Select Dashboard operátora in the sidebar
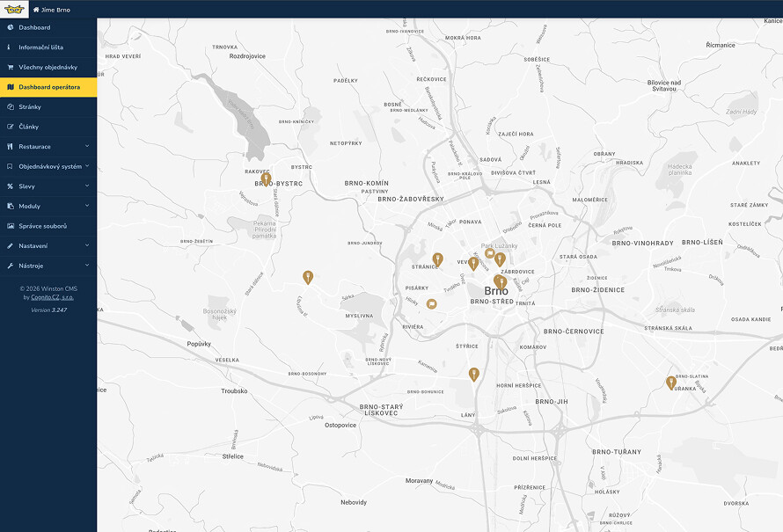Image resolution: width=783 pixels, height=532 pixels. point(48,87)
